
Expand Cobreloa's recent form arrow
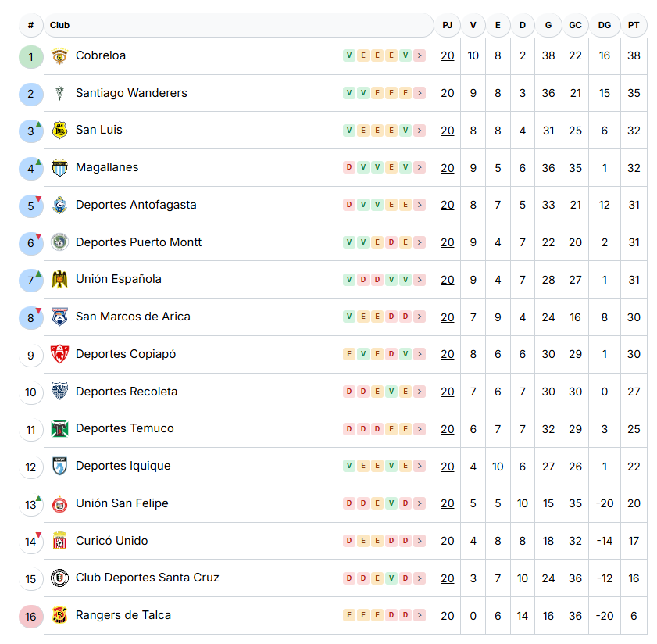tap(420, 55)
